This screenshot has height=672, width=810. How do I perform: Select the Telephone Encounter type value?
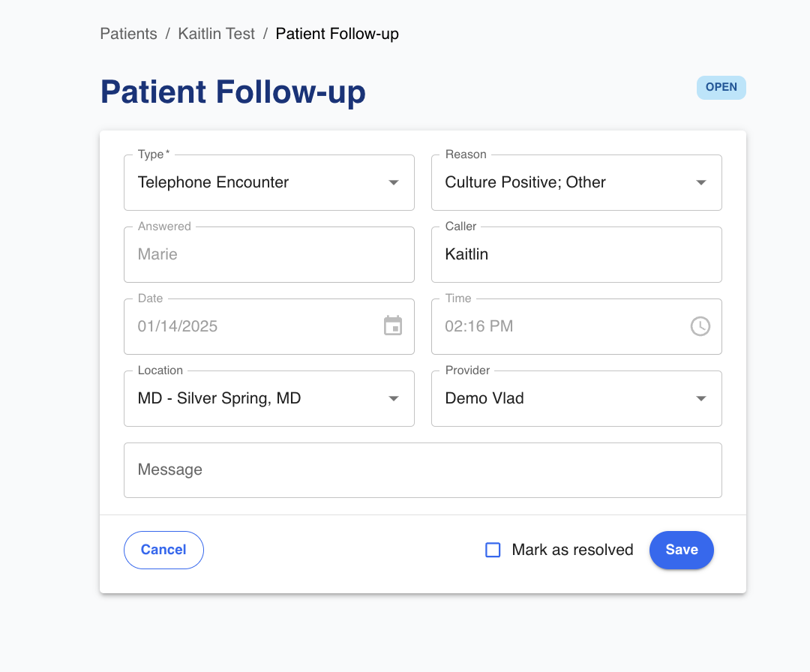[x=214, y=182]
